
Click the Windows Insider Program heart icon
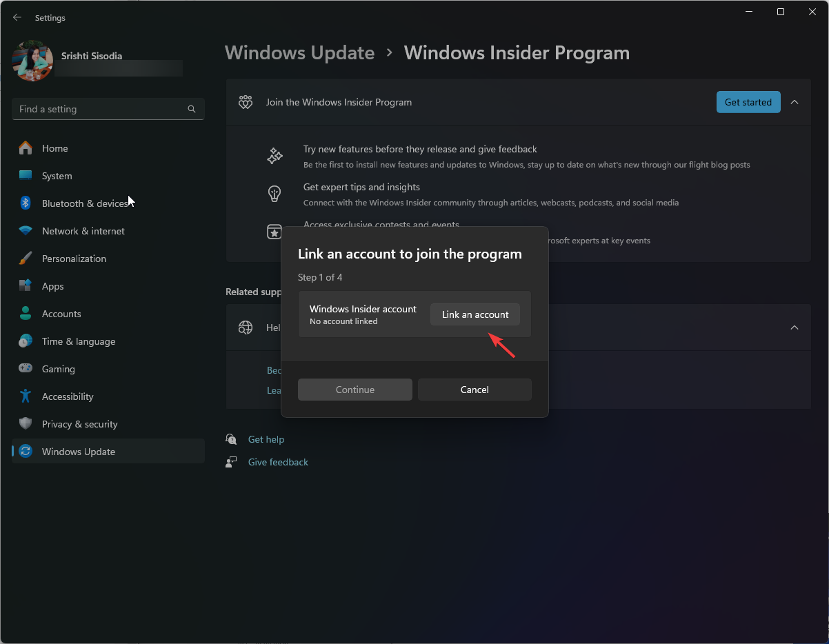pos(245,101)
